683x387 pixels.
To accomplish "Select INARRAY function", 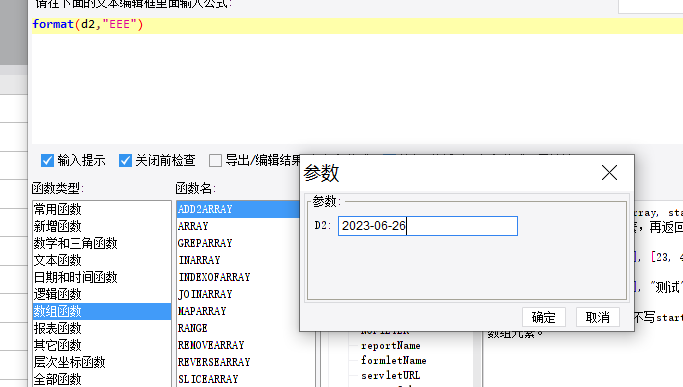I will point(238,260).
